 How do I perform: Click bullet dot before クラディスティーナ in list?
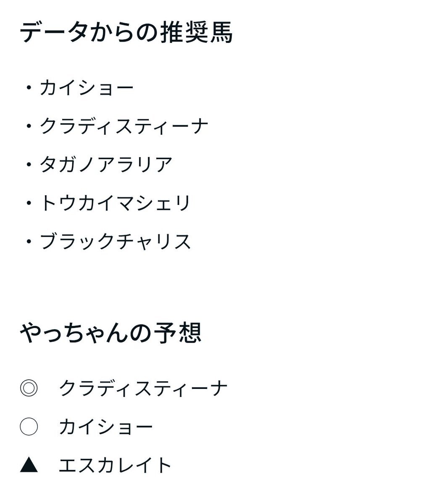(29, 126)
